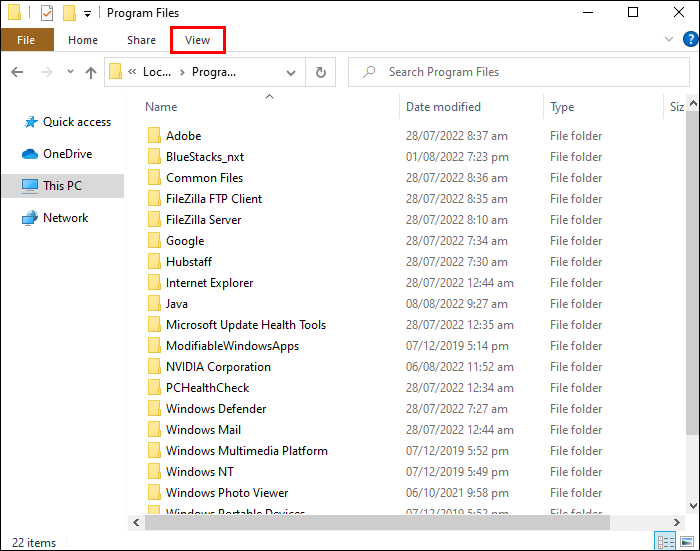Screen dimensions: 700x551
Task: Select the Common Files folder icon
Action: point(154,177)
